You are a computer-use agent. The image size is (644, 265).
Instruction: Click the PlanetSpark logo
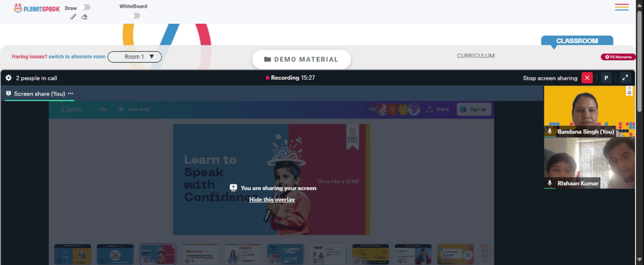pyautogui.click(x=36, y=8)
